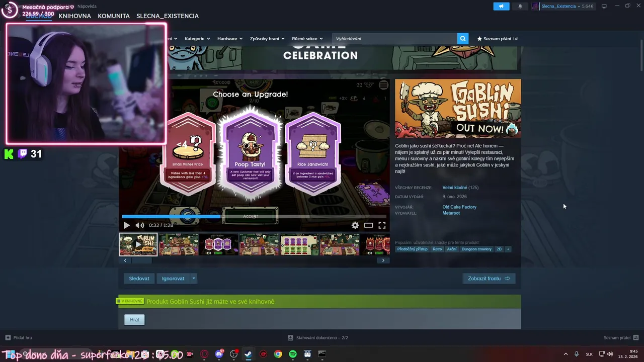Select the Dungeon crawlery tag
Image resolution: width=644 pixels, height=362 pixels.
click(476, 249)
